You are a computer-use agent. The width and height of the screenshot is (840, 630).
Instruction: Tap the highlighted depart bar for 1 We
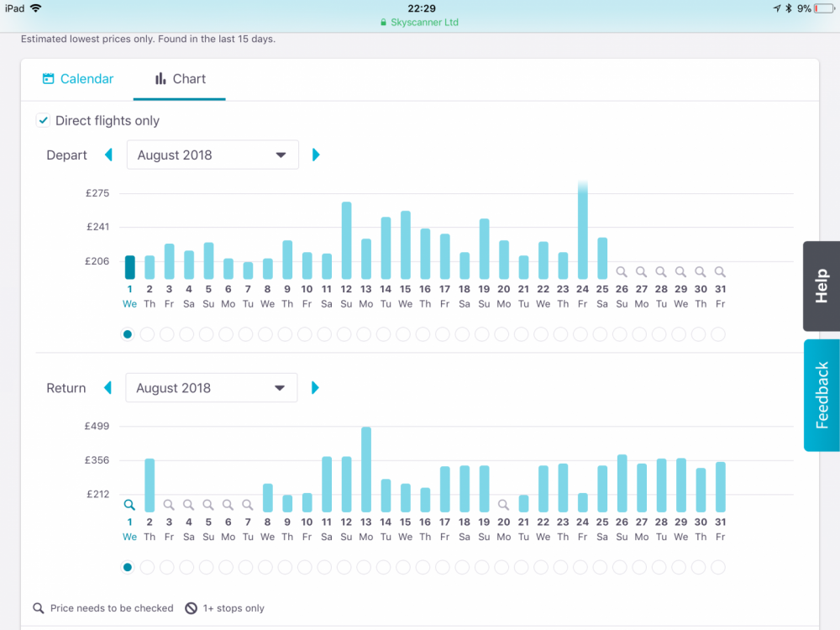coord(129,267)
